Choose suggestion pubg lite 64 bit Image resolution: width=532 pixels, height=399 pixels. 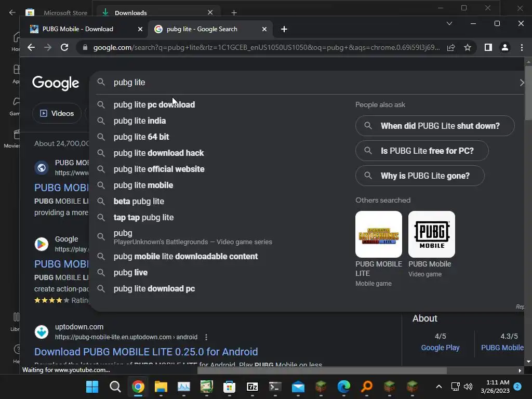point(141,137)
